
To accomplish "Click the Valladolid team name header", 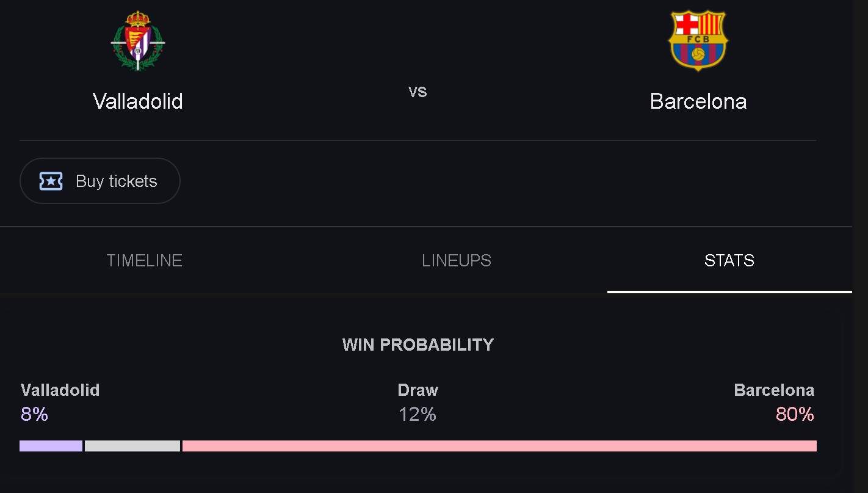I will click(138, 101).
